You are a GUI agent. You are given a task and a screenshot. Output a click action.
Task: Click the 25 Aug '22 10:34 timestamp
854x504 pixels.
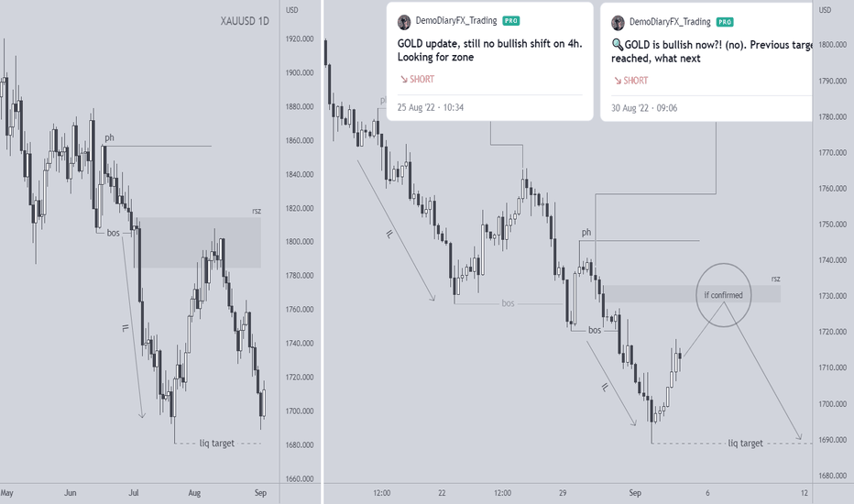431,107
